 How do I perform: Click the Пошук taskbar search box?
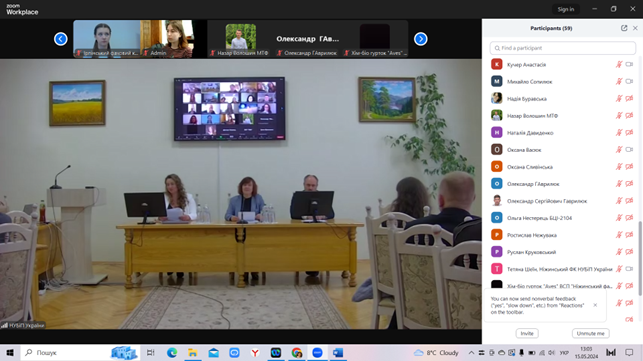click(80, 353)
